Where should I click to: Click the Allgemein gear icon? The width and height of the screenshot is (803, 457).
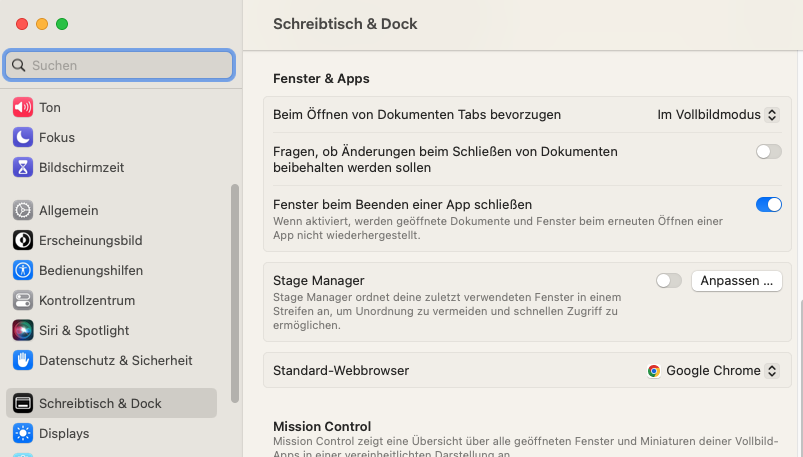pos(23,210)
